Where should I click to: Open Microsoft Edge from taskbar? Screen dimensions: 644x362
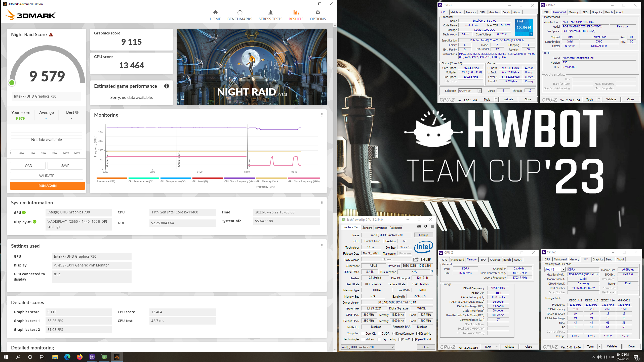coord(67,357)
